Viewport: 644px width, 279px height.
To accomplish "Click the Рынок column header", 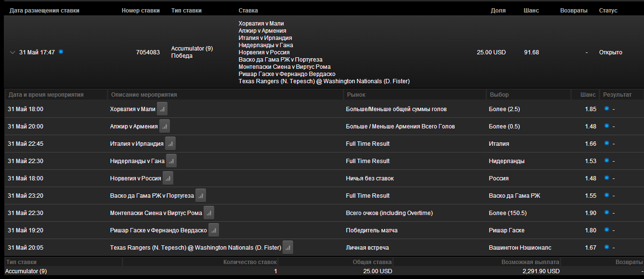I will tap(356, 95).
